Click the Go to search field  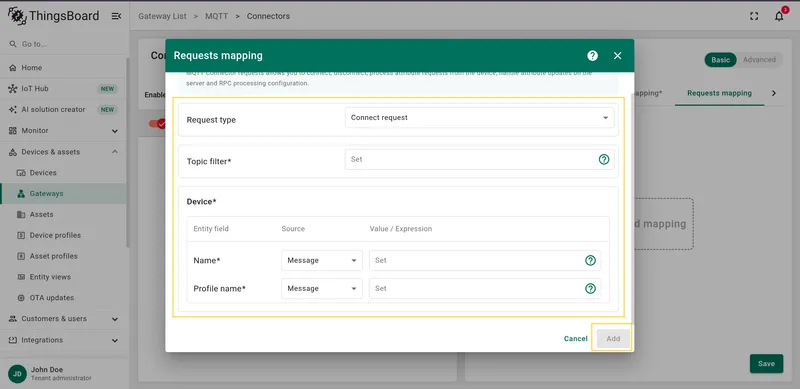click(x=63, y=44)
